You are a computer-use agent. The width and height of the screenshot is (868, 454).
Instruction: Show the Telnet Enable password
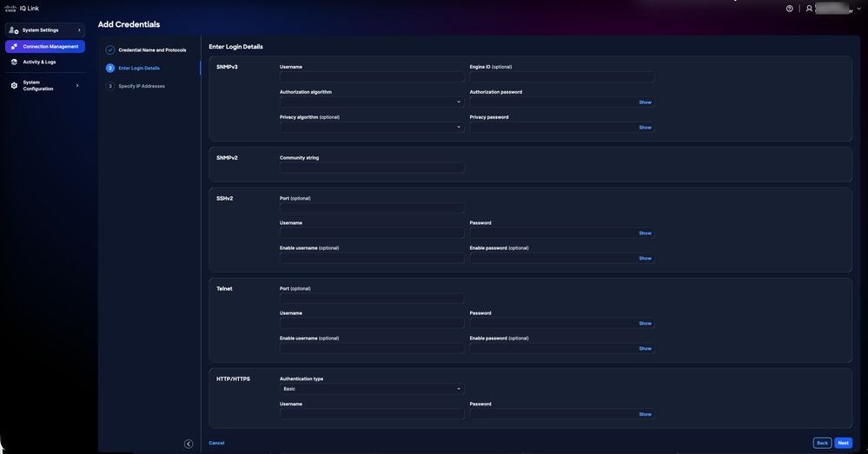tap(645, 348)
